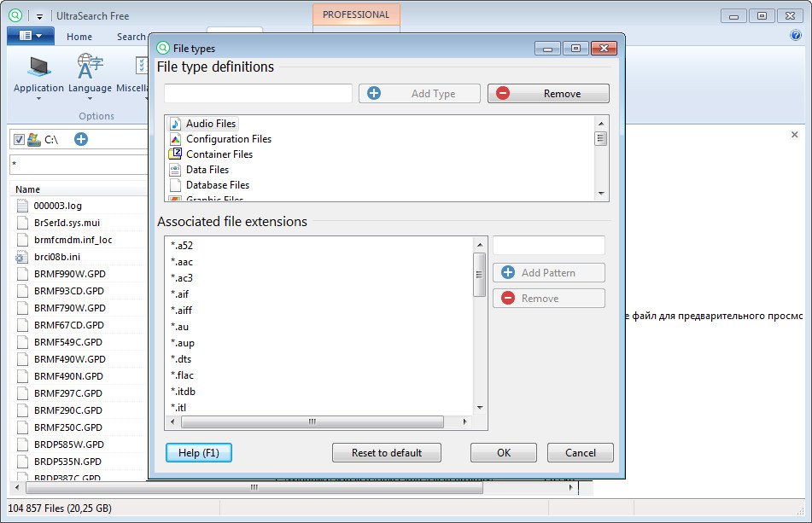This screenshot has width=812, height=523.
Task: Click the Add Pattern button
Action: point(549,273)
